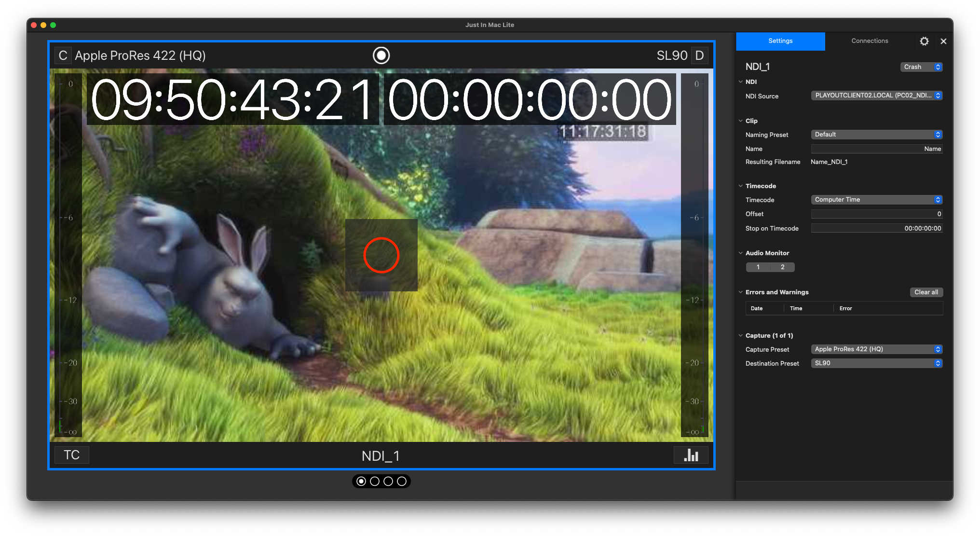This screenshot has height=536, width=980.
Task: Click the Clear all button
Action: point(926,292)
